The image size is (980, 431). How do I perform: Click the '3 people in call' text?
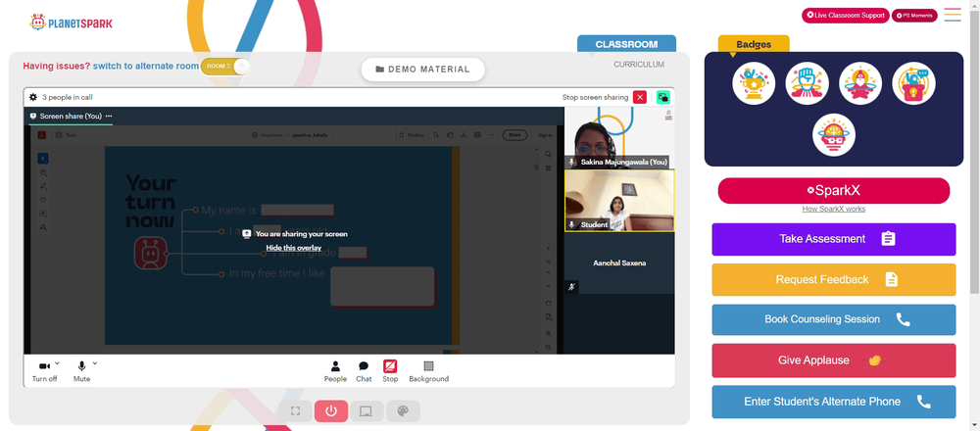click(x=68, y=97)
